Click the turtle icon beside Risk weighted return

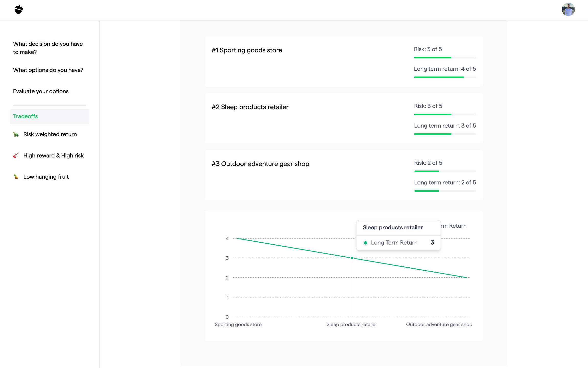pyautogui.click(x=16, y=134)
